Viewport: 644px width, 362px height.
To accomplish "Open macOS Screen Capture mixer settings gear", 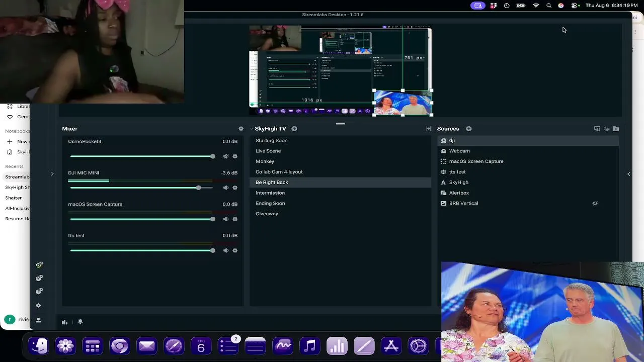I will (x=235, y=219).
